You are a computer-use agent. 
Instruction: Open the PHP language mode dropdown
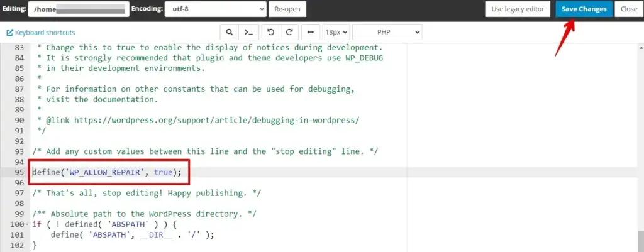click(x=387, y=32)
